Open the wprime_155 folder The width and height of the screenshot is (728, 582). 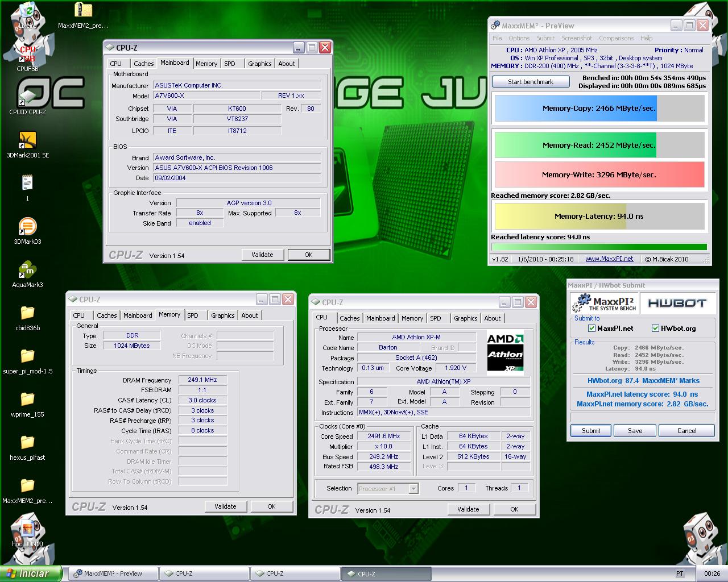click(27, 404)
